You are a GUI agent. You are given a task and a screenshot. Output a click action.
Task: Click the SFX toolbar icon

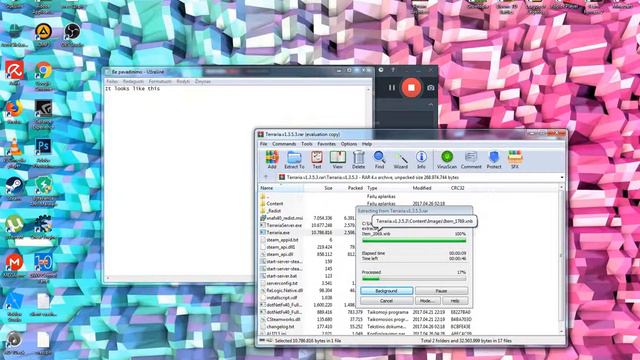(x=515, y=160)
